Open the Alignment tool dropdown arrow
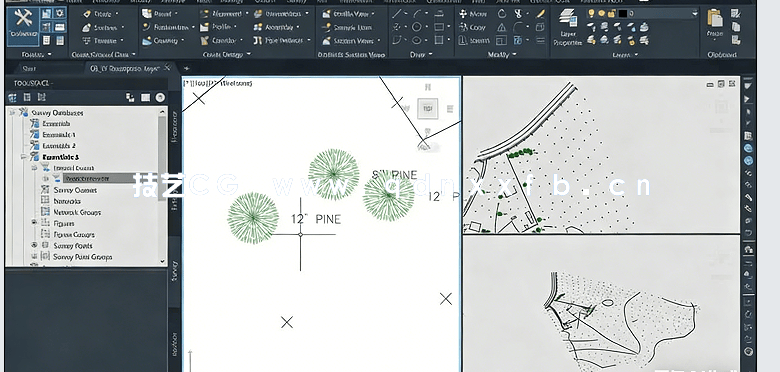 click(246, 14)
